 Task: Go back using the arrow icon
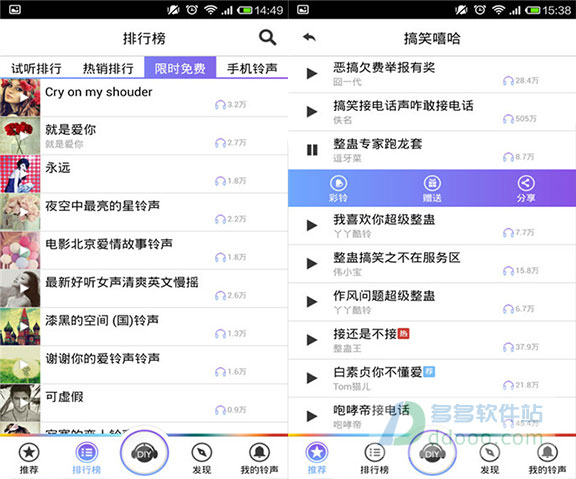(309, 37)
